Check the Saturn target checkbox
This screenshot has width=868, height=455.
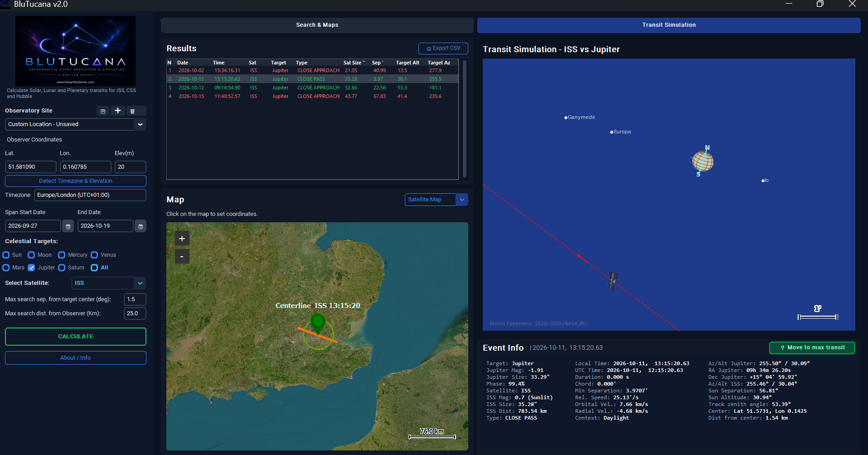[62, 268]
